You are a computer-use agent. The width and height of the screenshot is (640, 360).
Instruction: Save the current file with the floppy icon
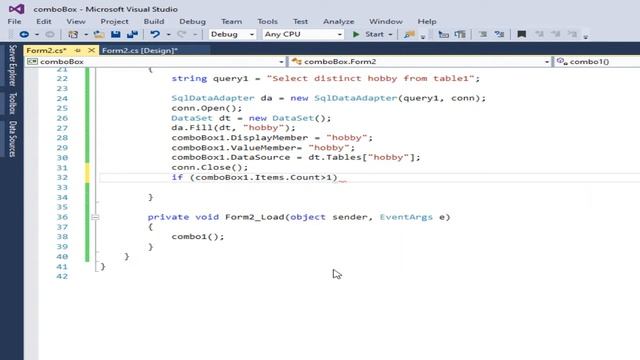click(x=116, y=34)
